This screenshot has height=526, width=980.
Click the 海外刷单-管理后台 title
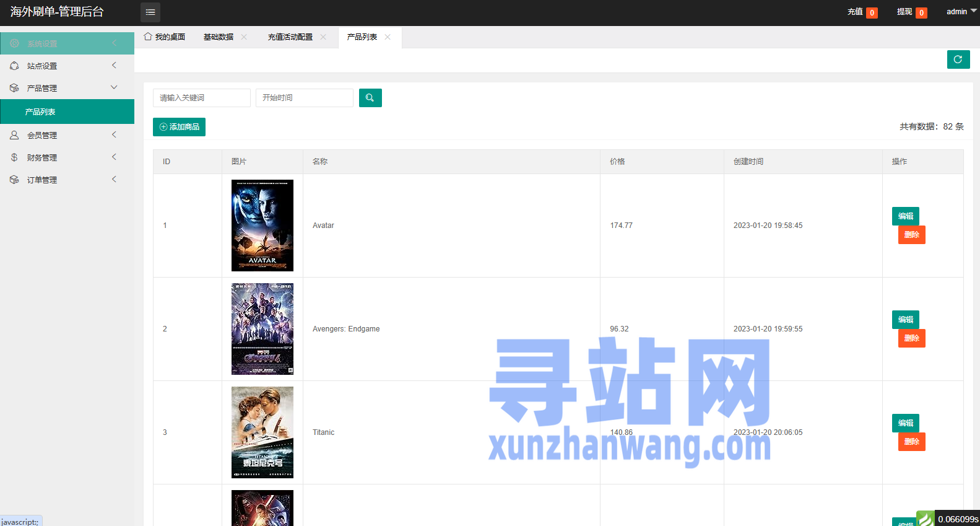(57, 12)
